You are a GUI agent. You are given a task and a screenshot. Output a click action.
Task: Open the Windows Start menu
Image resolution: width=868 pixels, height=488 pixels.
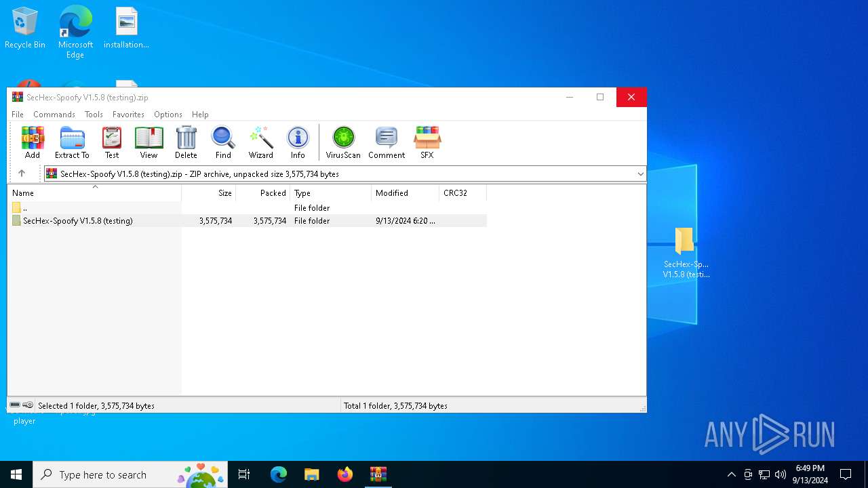(16, 474)
